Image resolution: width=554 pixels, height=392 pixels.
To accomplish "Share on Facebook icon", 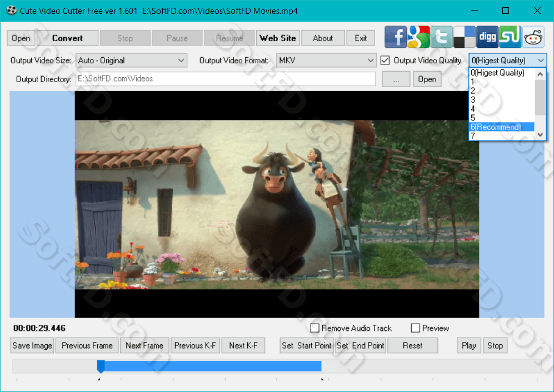I will [396, 37].
